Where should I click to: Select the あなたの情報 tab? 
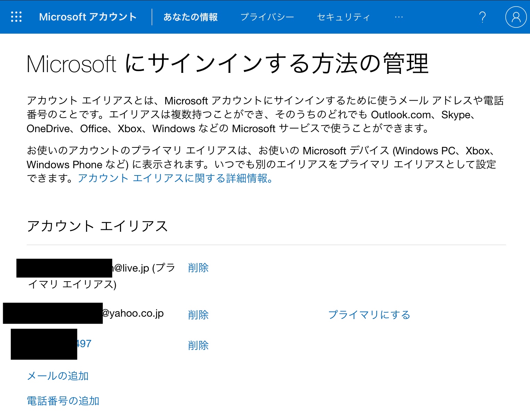tap(190, 17)
